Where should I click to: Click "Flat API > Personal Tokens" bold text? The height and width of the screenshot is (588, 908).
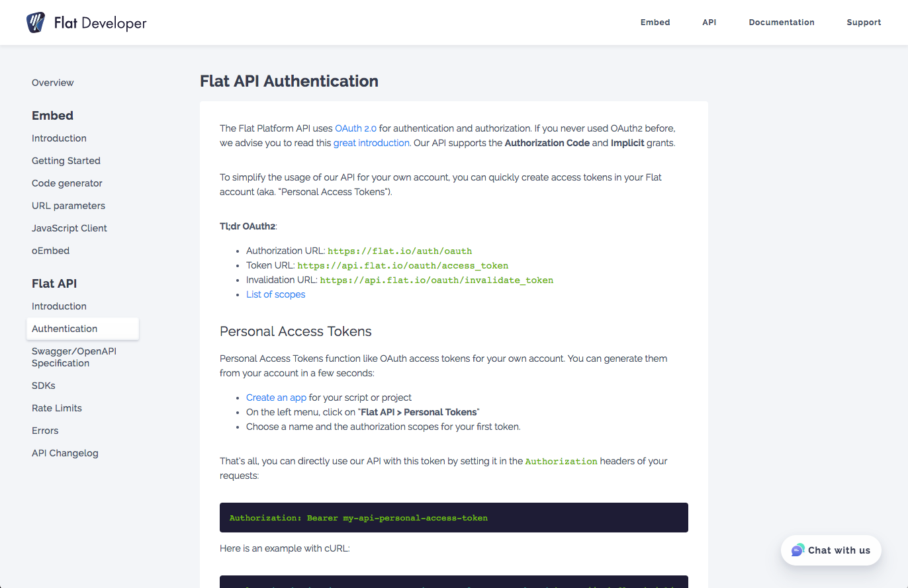pyautogui.click(x=419, y=412)
